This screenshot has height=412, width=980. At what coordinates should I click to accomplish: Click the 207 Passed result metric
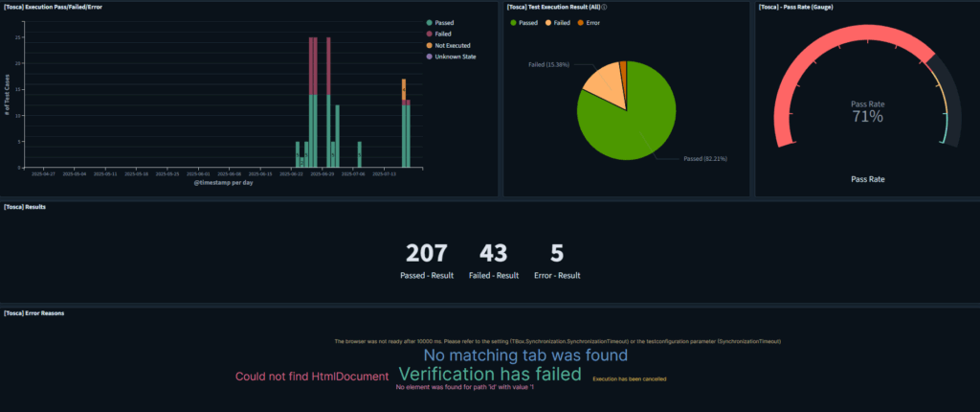point(433,253)
